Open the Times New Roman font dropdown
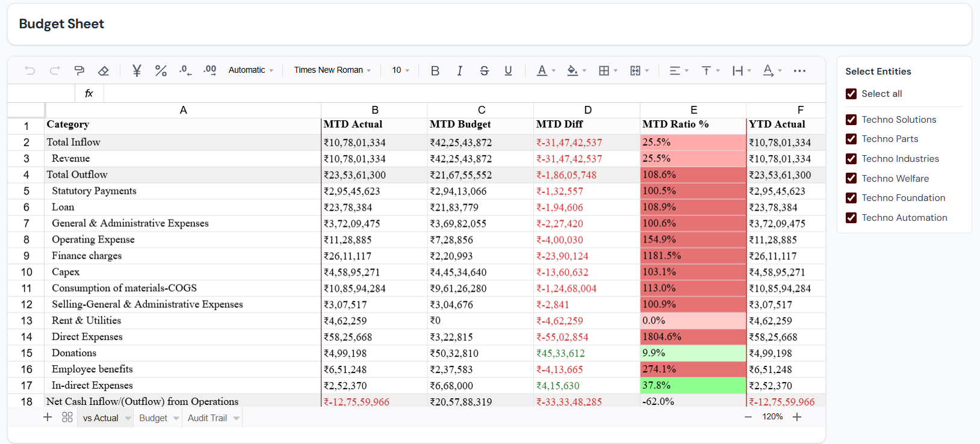Screen dimensions: 980x444 pyautogui.click(x=332, y=70)
